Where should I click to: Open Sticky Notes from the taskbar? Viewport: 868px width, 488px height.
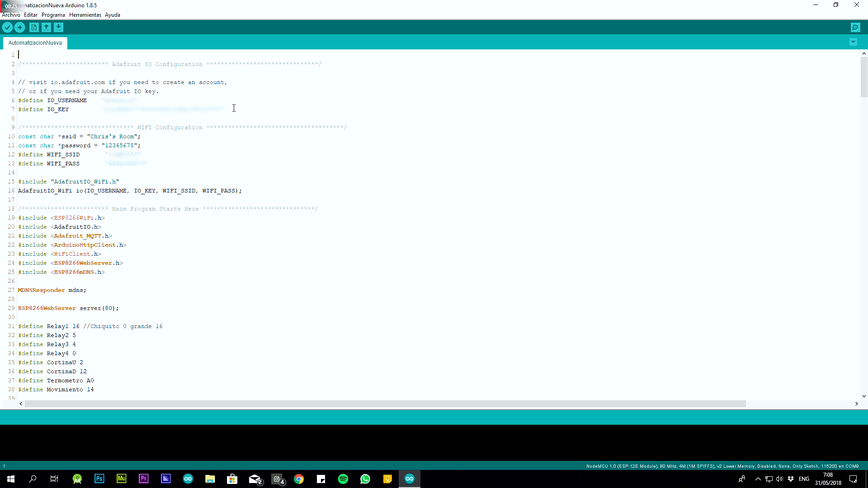coord(321,479)
